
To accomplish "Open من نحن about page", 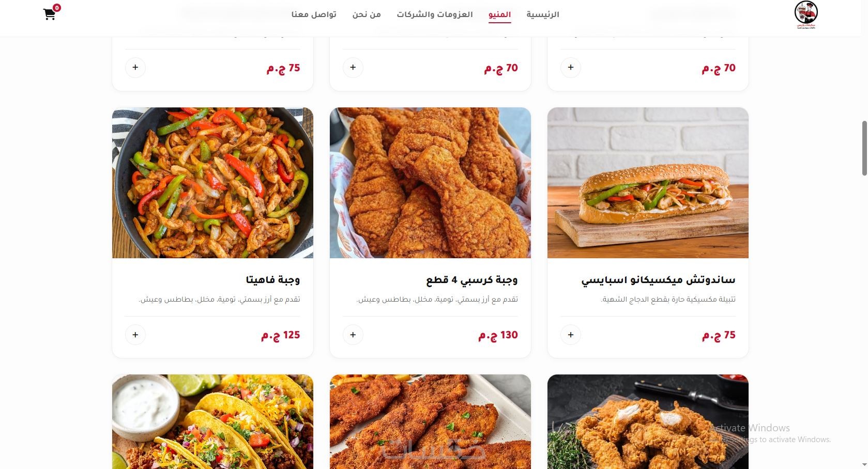I will click(x=367, y=14).
